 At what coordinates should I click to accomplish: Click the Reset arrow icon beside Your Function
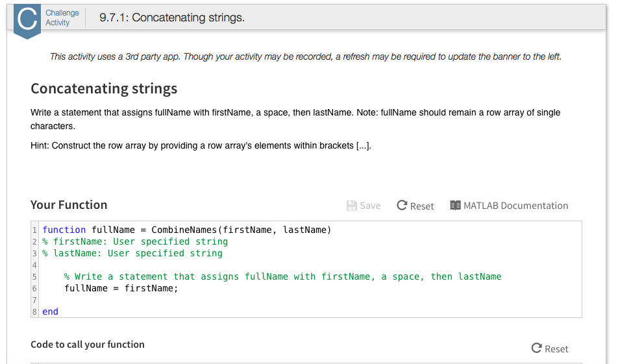(402, 205)
